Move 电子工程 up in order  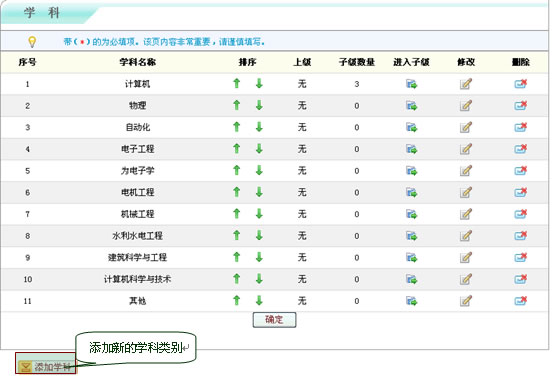[237, 149]
